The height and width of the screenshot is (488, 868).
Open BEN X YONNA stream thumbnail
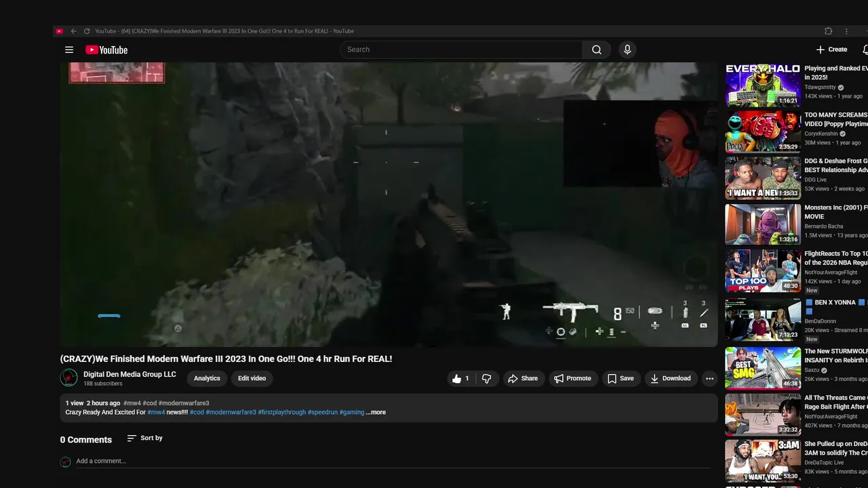point(763,319)
